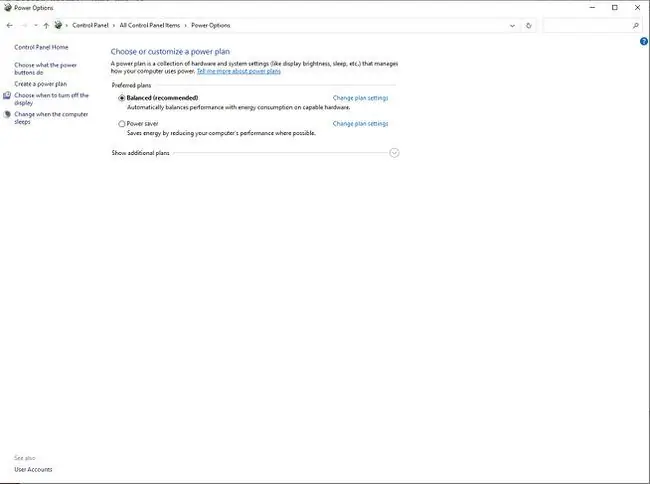Choose what the power buttons do

pyautogui.click(x=46, y=69)
